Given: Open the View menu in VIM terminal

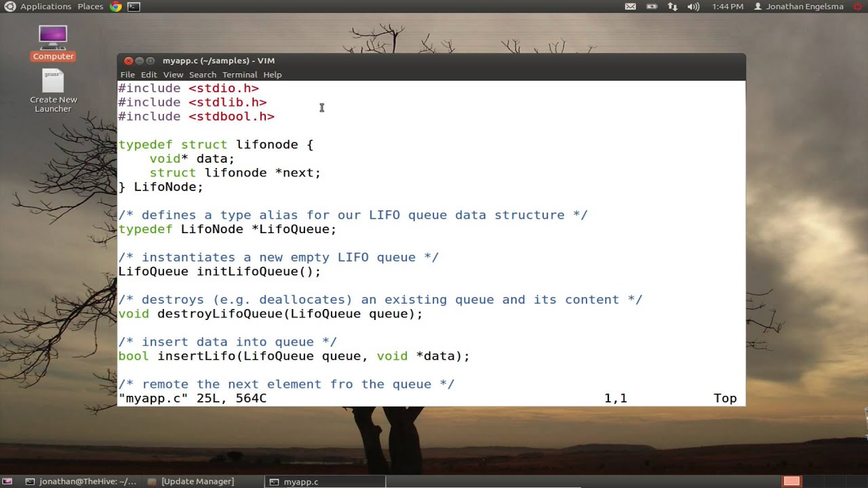Looking at the screenshot, I should pos(173,75).
